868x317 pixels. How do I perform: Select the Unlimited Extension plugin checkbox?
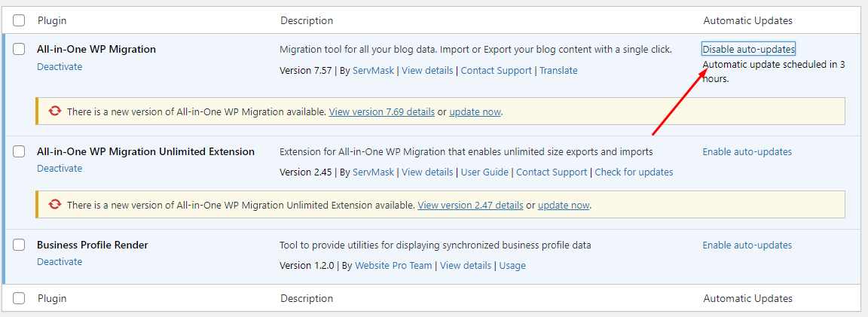[20, 152]
